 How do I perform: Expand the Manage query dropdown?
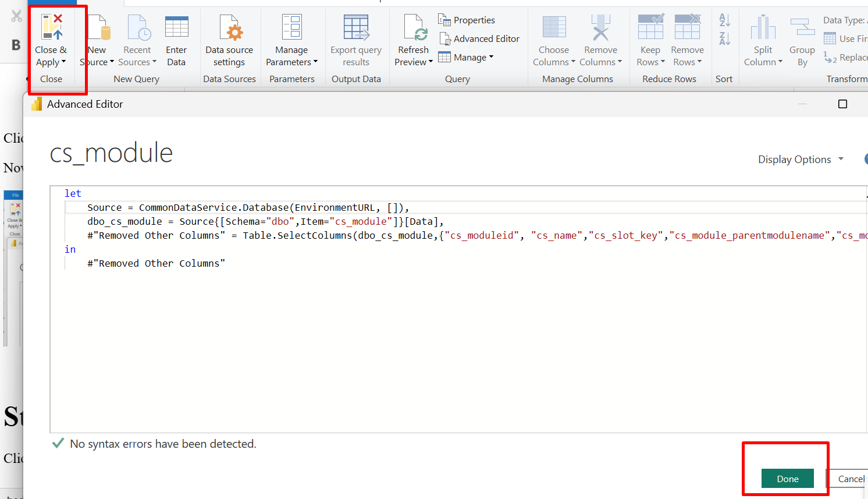click(466, 58)
